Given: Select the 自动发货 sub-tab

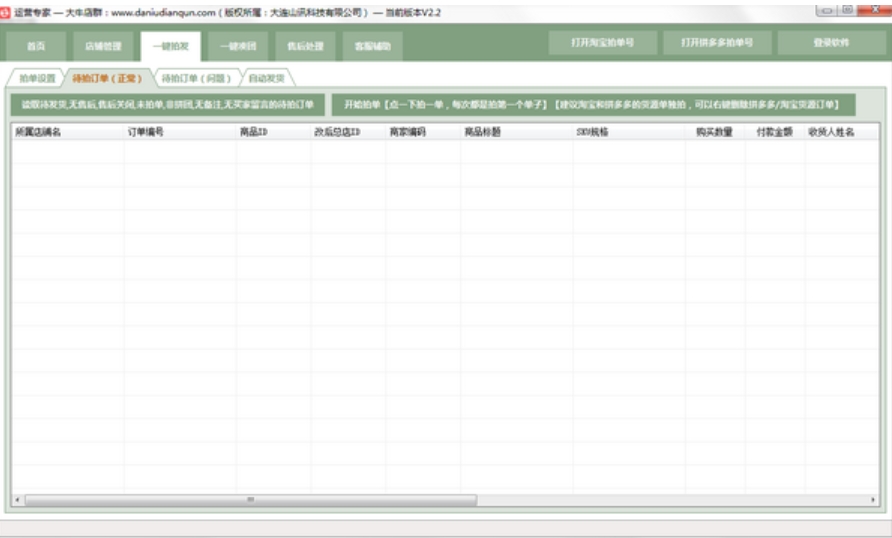Looking at the screenshot, I should [x=266, y=78].
